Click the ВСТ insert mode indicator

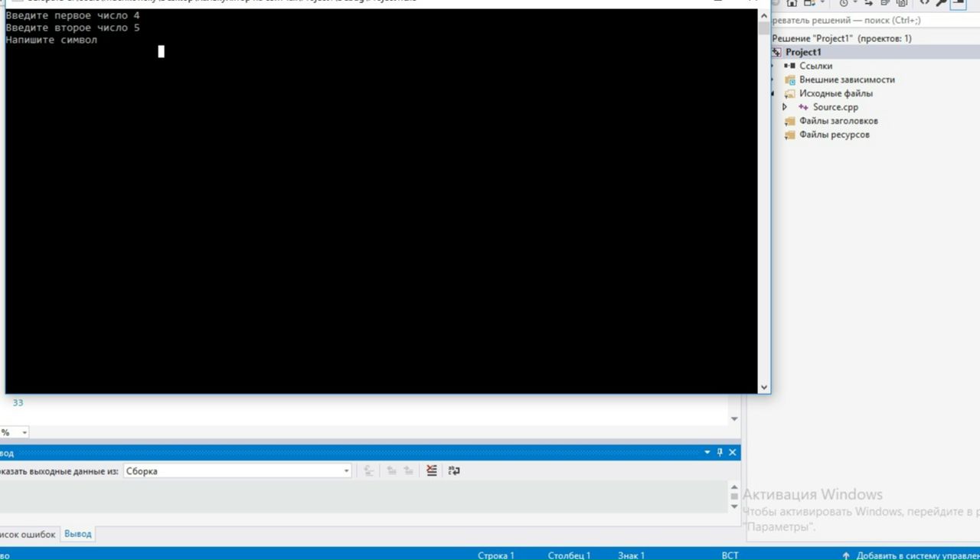tap(730, 555)
